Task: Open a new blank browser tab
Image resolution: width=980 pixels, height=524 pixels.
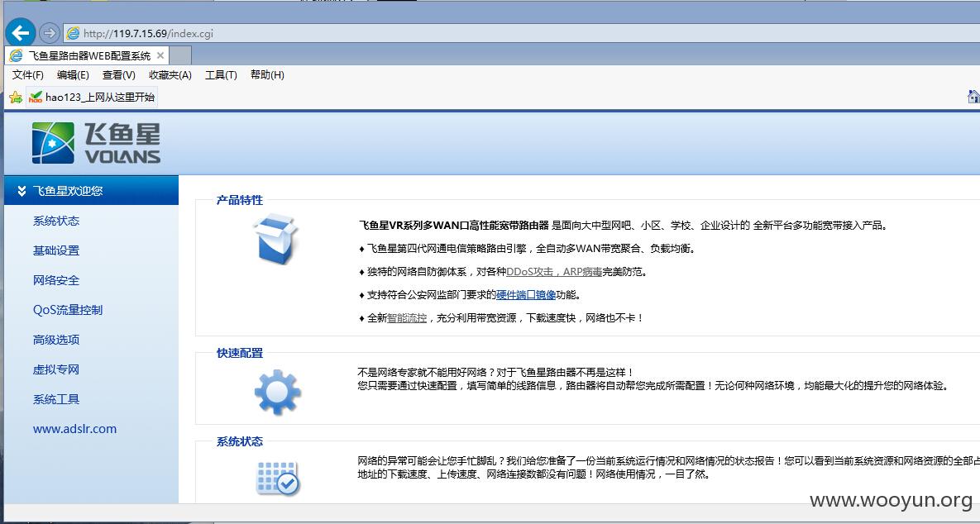Action: point(180,55)
